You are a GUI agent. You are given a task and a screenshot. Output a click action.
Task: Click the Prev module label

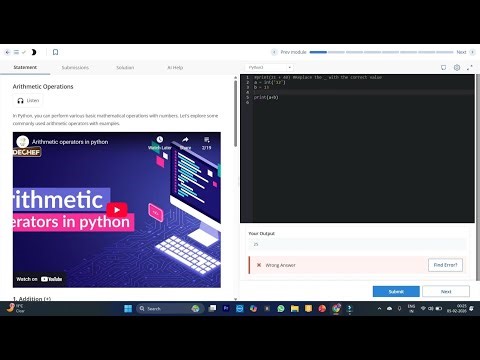point(293,52)
